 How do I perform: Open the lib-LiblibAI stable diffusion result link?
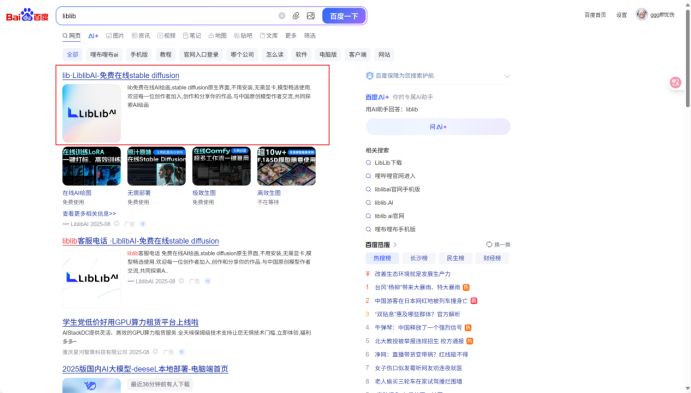pos(121,75)
